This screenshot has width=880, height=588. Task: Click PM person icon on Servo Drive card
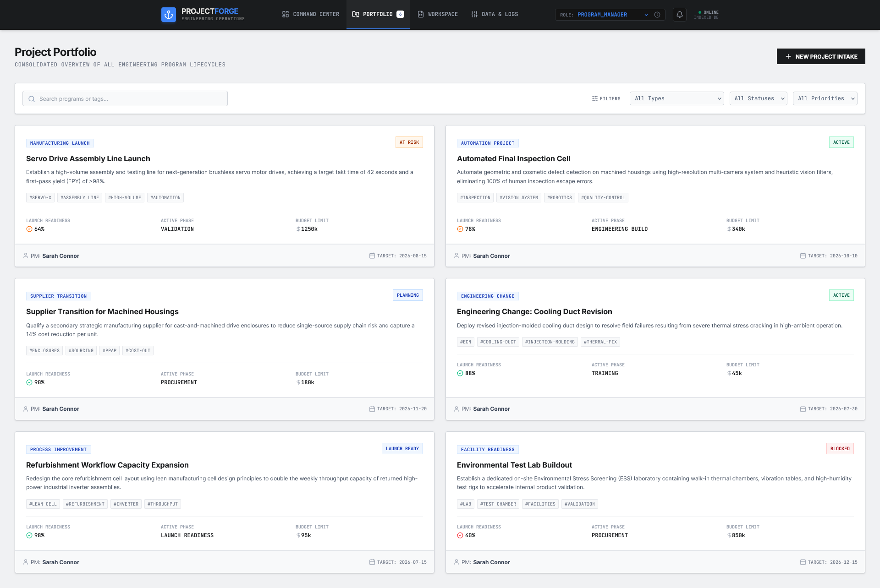[x=26, y=256]
